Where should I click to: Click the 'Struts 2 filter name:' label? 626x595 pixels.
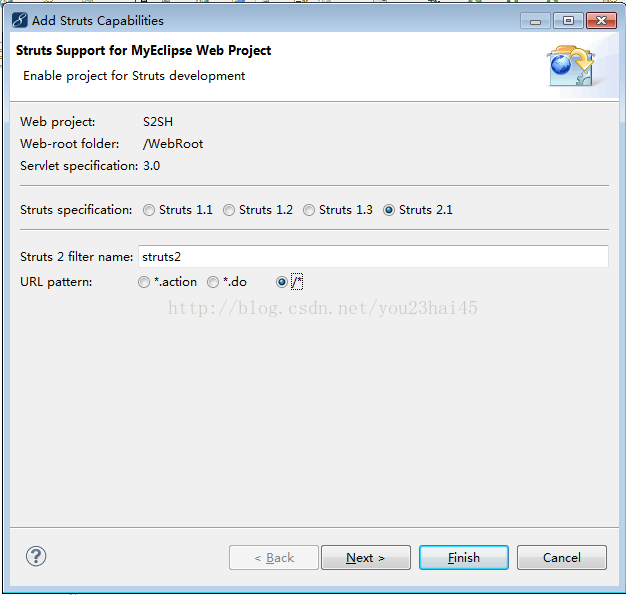pyautogui.click(x=77, y=257)
